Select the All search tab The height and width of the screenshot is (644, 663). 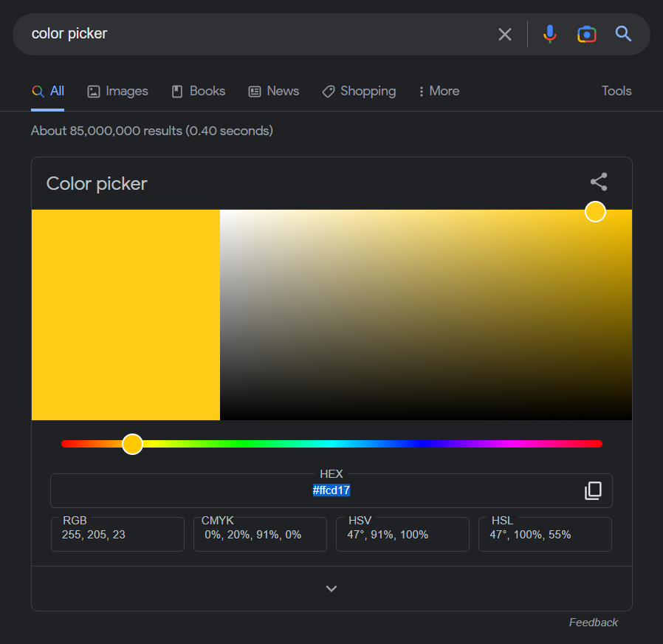48,91
